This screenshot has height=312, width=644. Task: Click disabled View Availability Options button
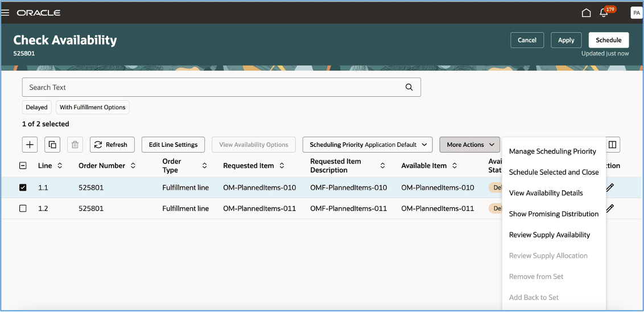253,145
